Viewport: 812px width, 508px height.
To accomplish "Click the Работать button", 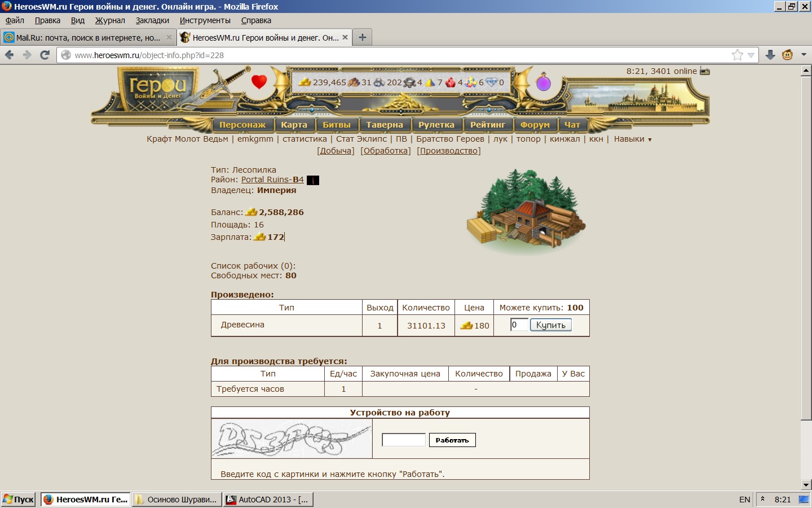I will 452,440.
